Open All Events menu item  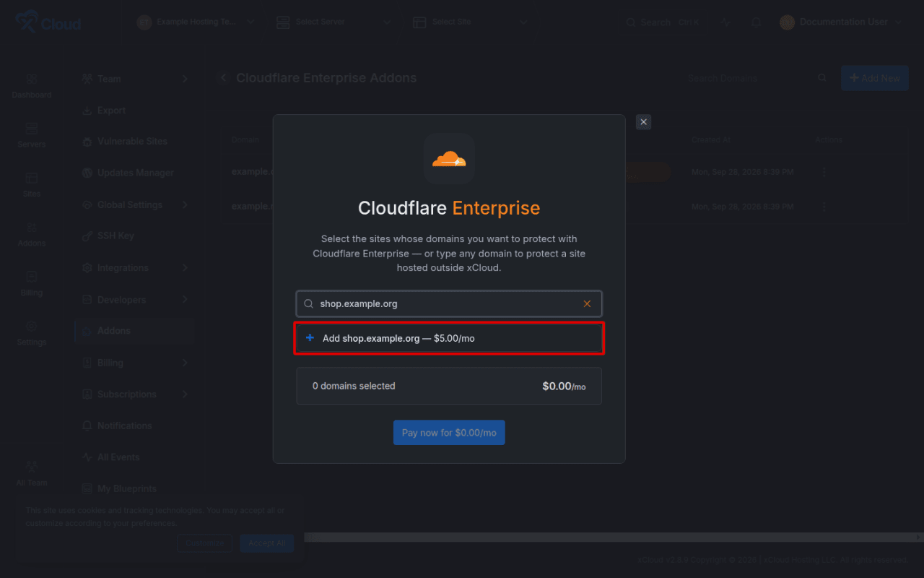point(134,457)
